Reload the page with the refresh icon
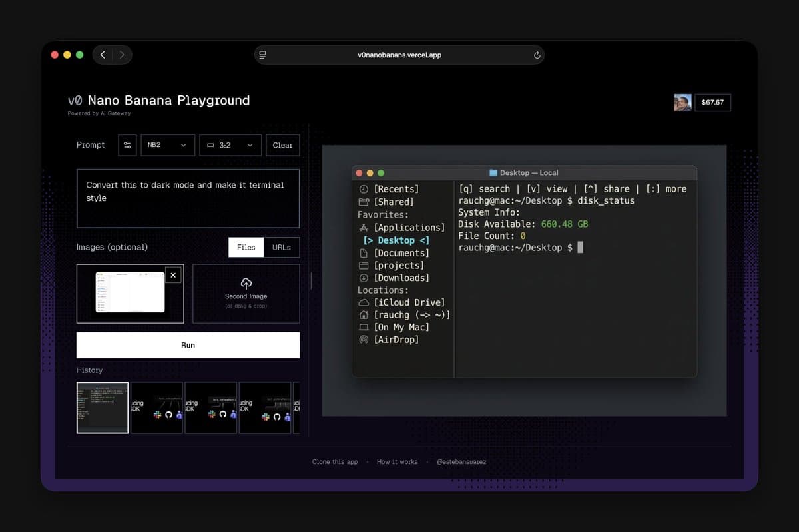The height and width of the screenshot is (532, 799). (537, 55)
